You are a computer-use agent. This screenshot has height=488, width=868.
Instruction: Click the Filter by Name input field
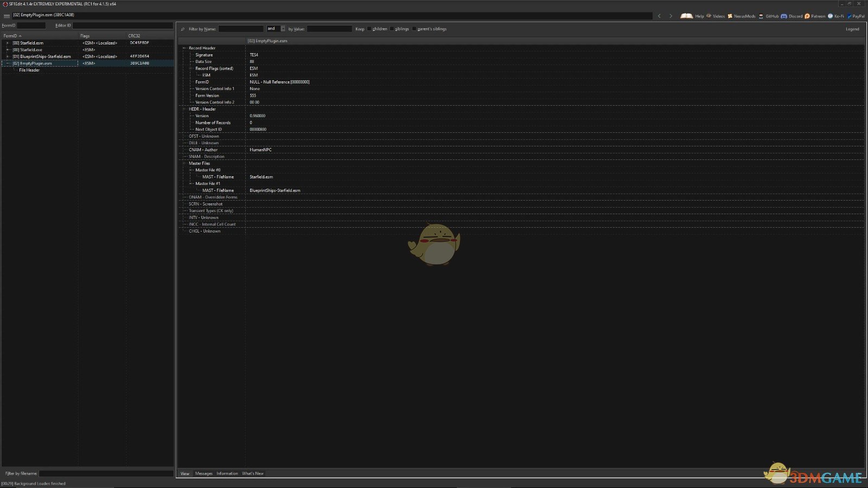pos(240,29)
